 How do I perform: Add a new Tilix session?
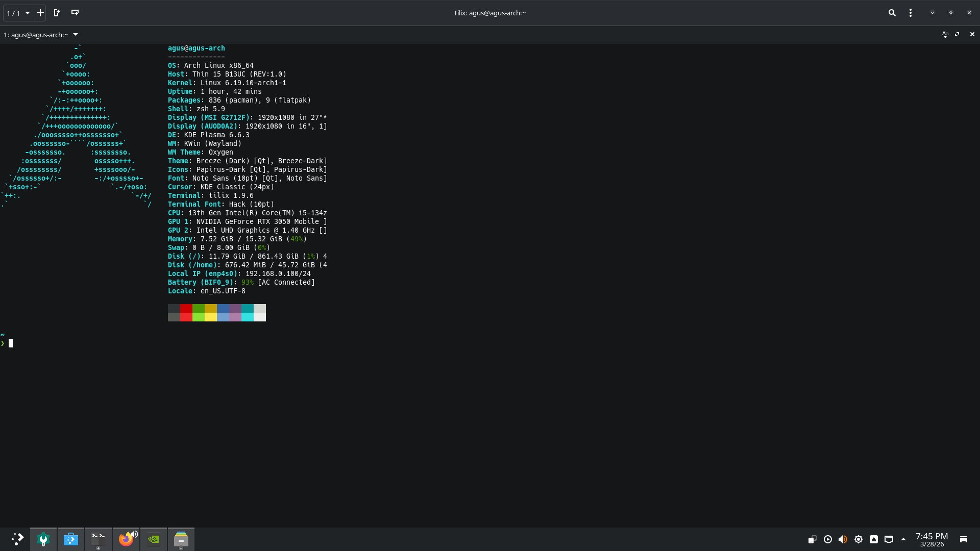pos(40,13)
